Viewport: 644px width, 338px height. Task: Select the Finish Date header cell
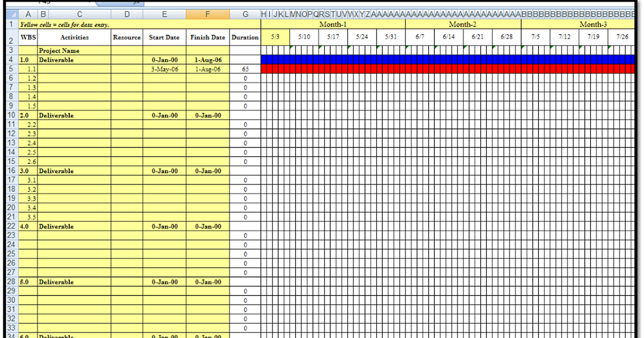(208, 38)
